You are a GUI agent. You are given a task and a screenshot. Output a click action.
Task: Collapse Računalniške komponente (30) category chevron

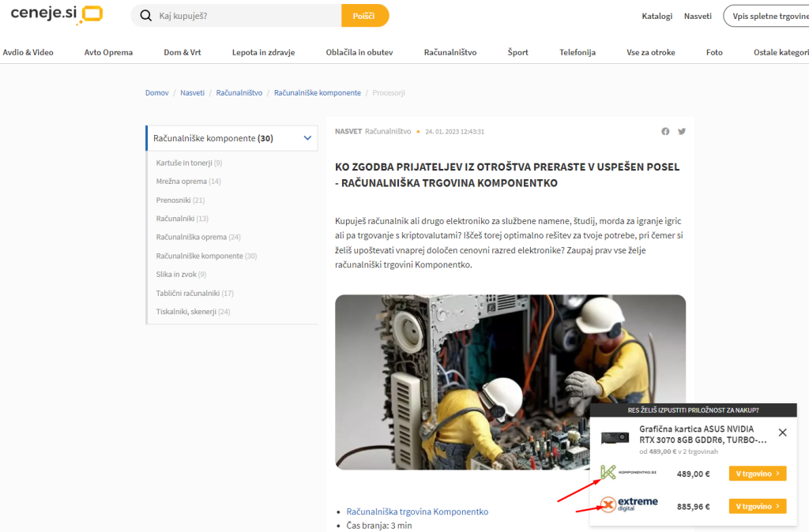(307, 138)
